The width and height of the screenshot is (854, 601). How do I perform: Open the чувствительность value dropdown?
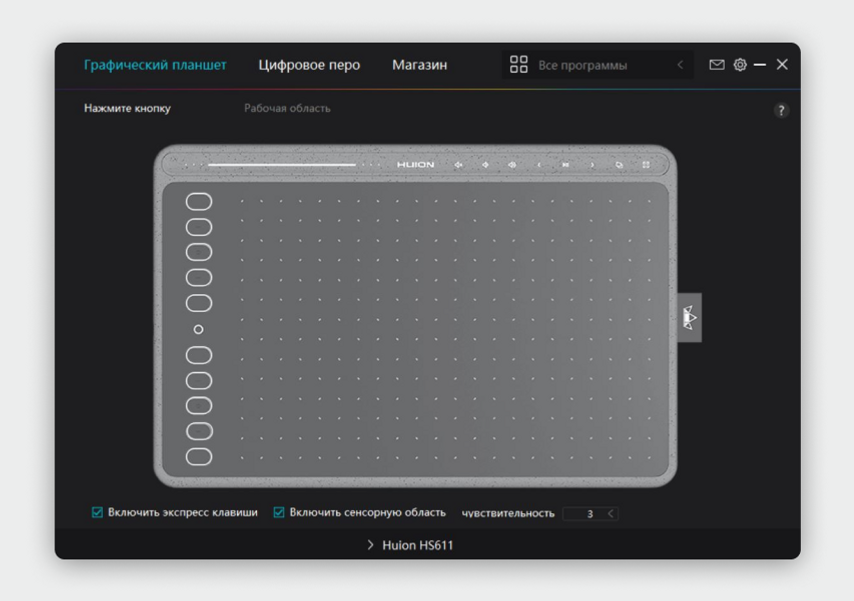point(590,513)
